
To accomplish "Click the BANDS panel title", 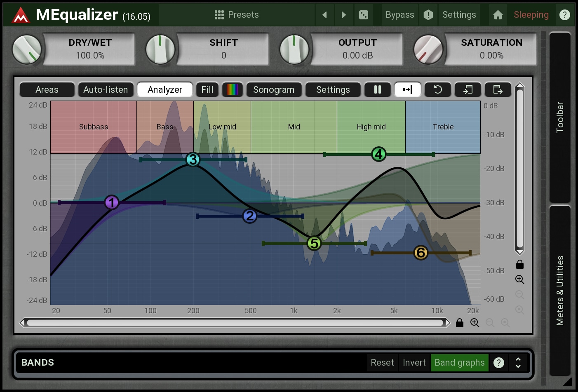I will click(38, 363).
